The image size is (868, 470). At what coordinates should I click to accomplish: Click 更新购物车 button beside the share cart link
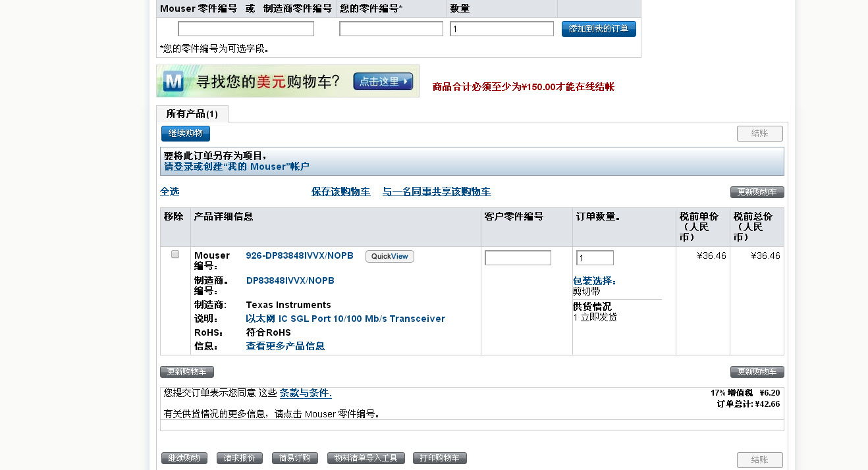tap(757, 192)
